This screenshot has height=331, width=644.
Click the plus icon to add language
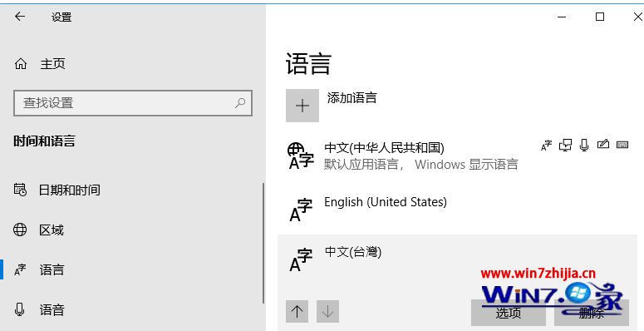point(302,106)
